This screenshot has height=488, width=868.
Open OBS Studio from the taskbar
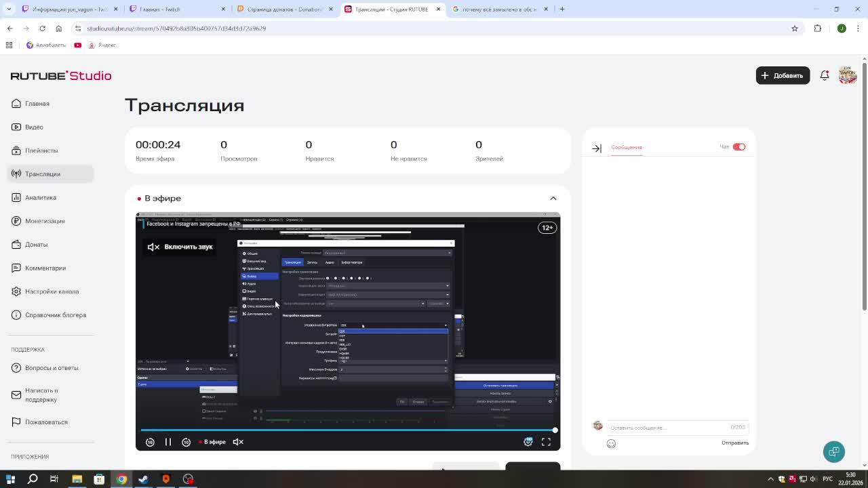[x=188, y=479]
